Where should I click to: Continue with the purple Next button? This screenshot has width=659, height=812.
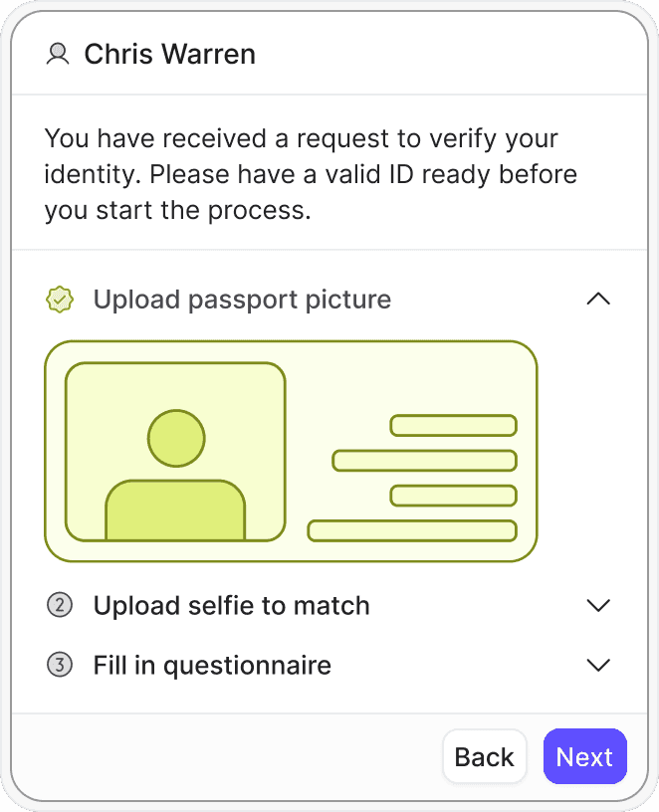click(x=585, y=756)
